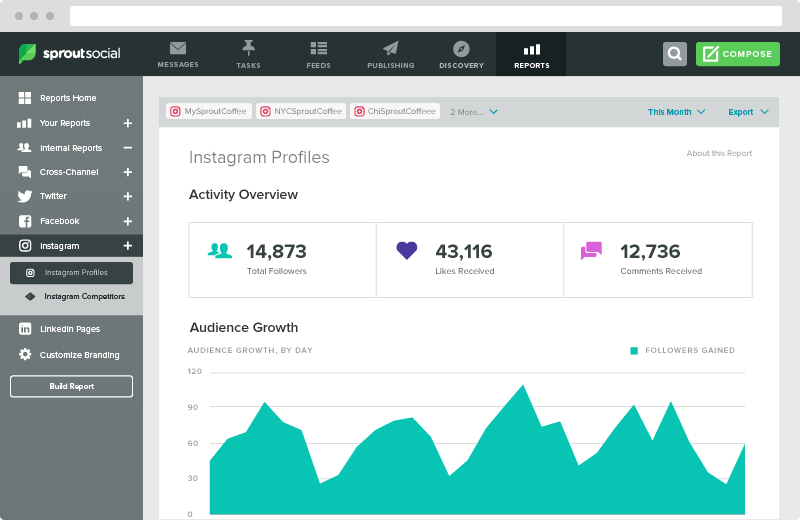Click the Twitter bird icon
This screenshot has width=800, height=520.
tap(24, 196)
